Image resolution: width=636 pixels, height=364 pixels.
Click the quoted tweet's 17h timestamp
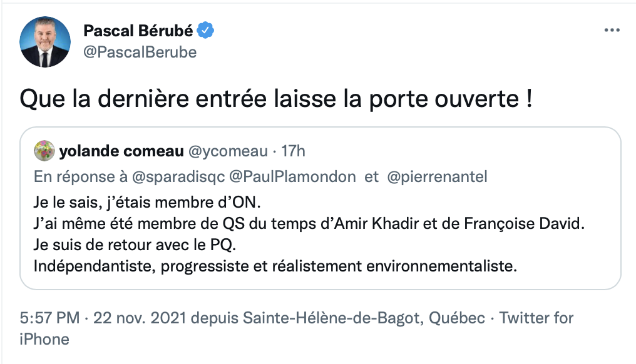tap(292, 151)
